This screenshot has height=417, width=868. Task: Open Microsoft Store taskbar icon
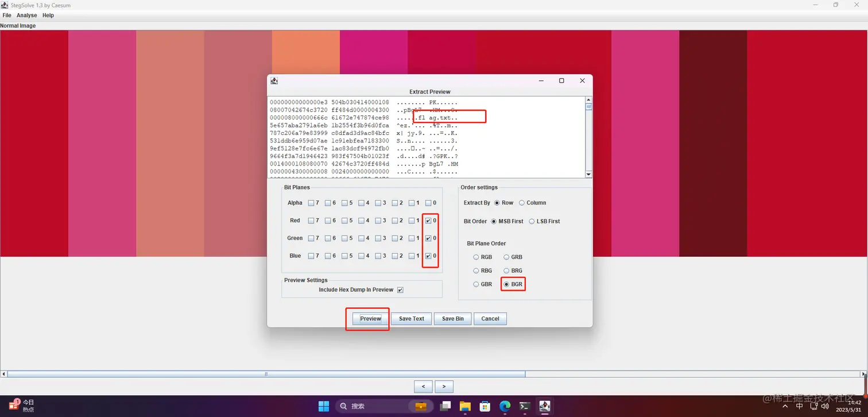(x=485, y=406)
